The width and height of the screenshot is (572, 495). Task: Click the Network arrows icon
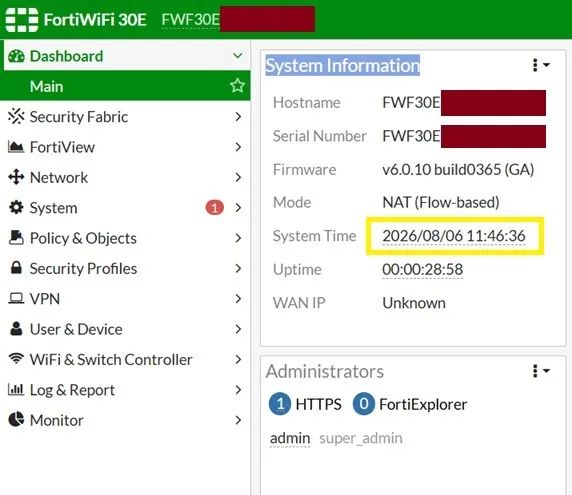tap(16, 177)
